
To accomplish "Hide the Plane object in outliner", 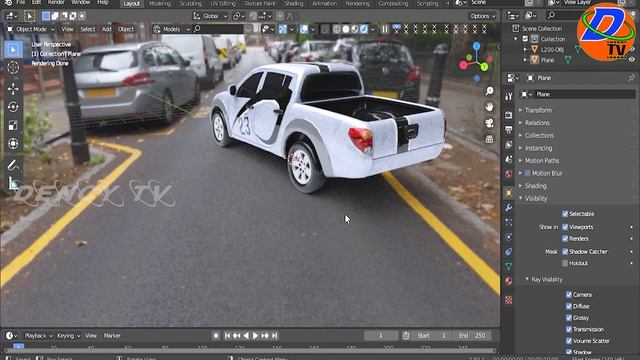I will tap(632, 60).
